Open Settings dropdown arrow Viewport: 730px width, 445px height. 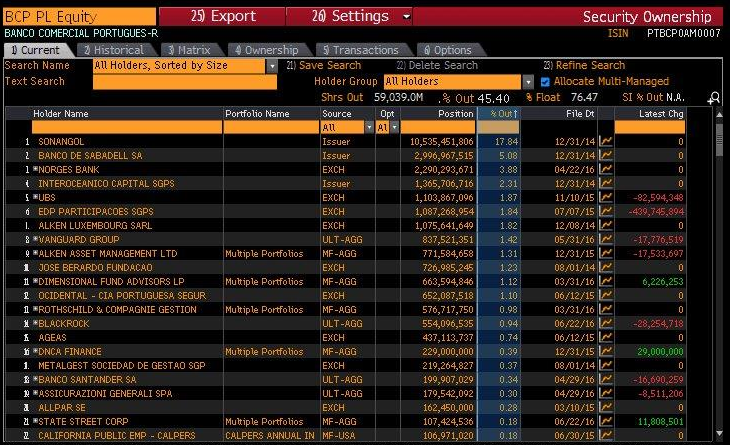coord(406,17)
